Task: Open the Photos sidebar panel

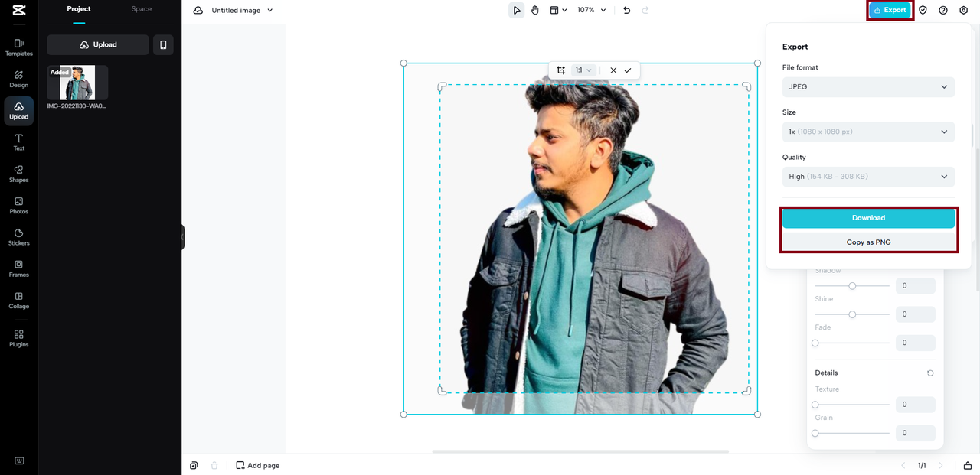Action: [19, 205]
